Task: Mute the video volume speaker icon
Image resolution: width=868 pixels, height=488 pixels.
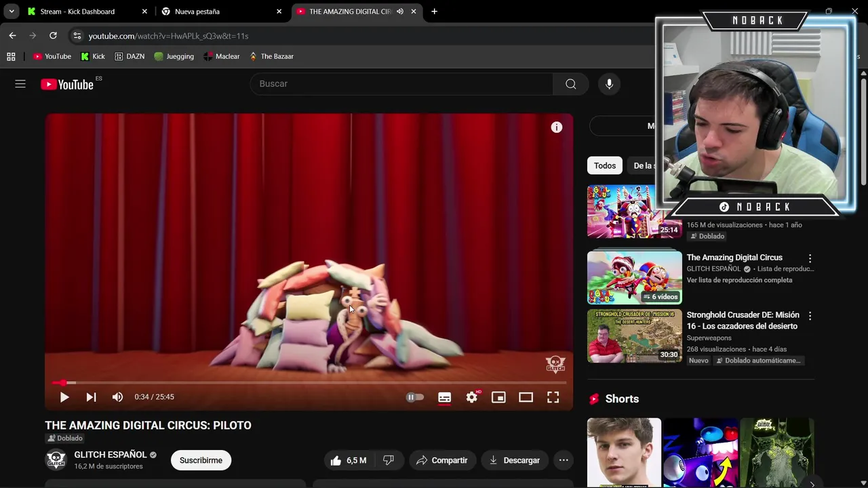Action: click(x=117, y=397)
